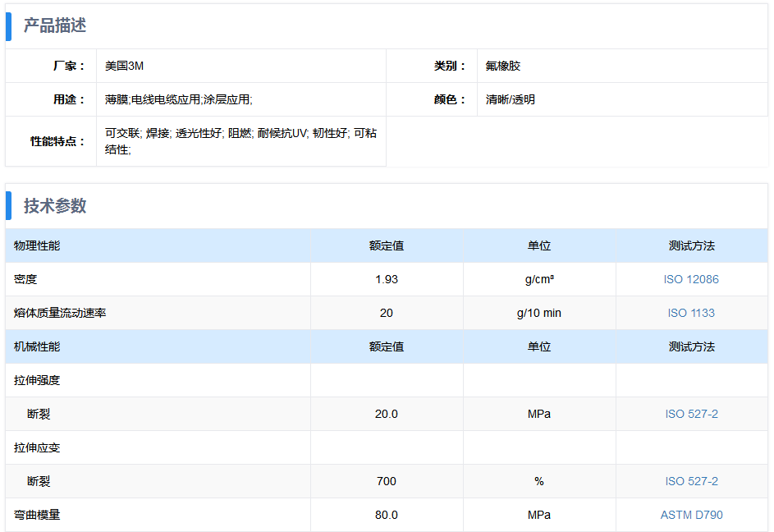The width and height of the screenshot is (774, 532).
Task: Click 额定值 header in 物理性能 row
Action: (387, 245)
